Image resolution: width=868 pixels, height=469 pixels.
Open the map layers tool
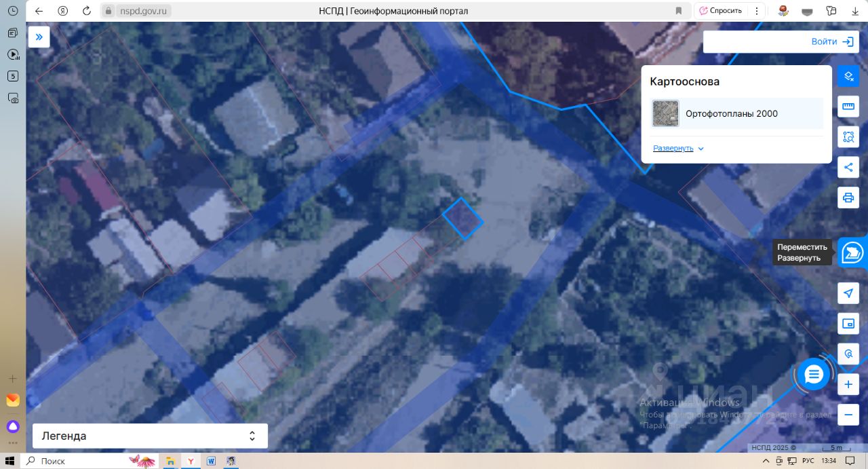pyautogui.click(x=848, y=76)
